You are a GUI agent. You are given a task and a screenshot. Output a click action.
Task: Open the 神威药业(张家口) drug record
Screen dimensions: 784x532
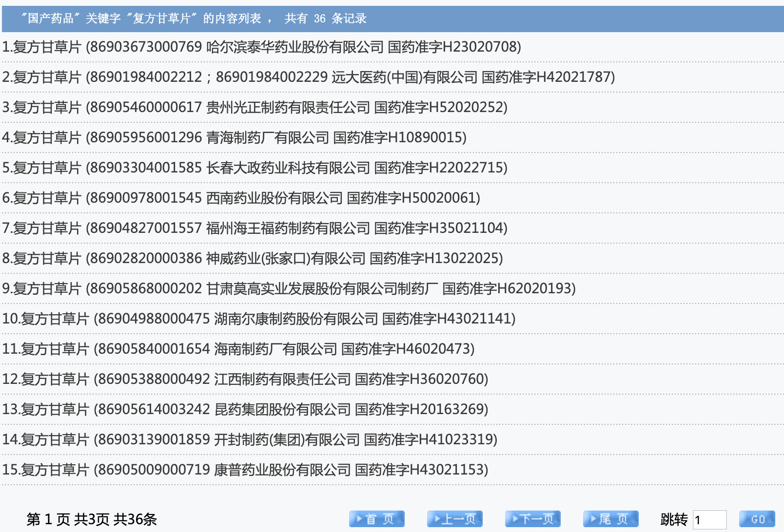(x=252, y=258)
